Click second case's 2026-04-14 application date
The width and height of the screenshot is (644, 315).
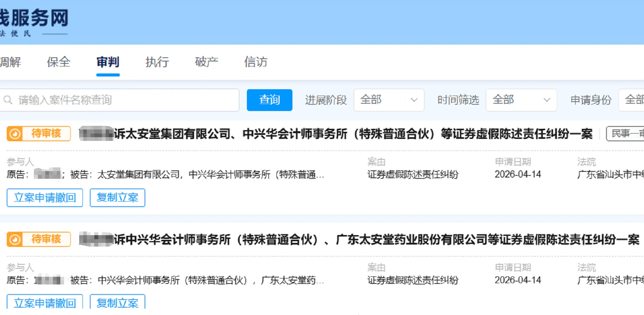click(x=518, y=280)
